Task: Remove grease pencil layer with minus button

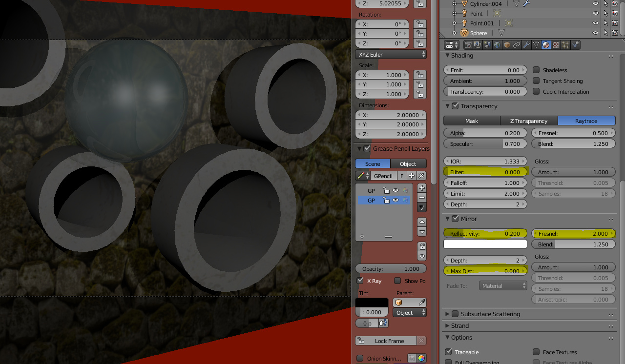Action: coord(422,198)
